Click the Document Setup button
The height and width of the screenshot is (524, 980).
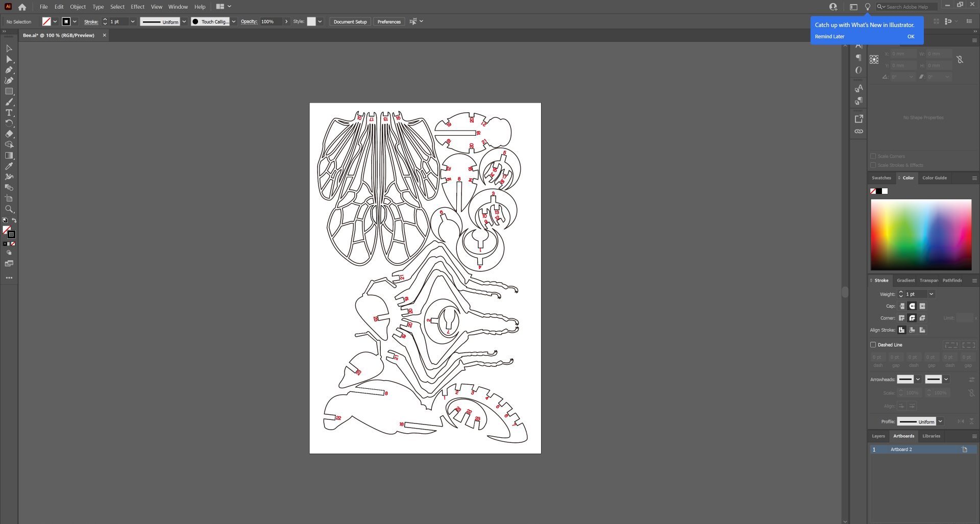coord(350,21)
